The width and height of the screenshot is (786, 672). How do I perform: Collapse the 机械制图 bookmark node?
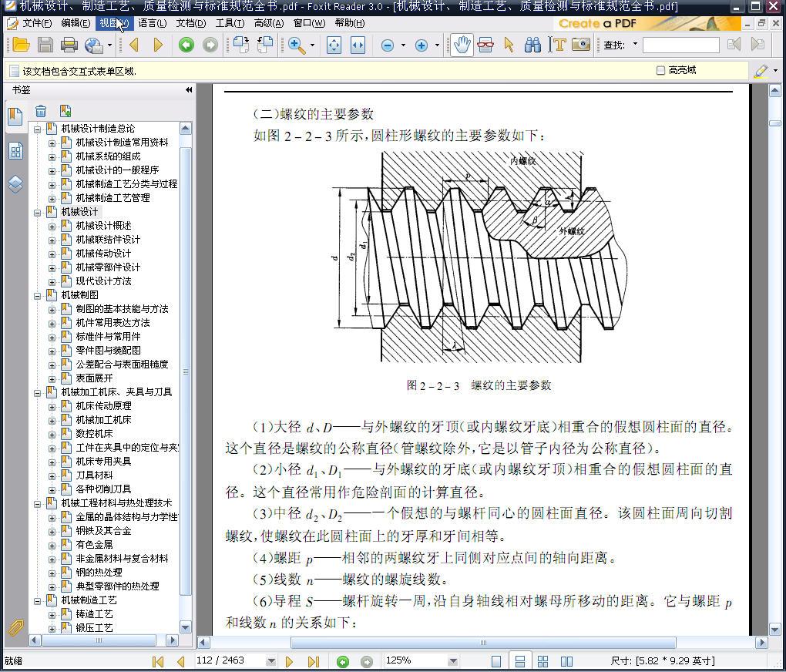tap(37, 296)
